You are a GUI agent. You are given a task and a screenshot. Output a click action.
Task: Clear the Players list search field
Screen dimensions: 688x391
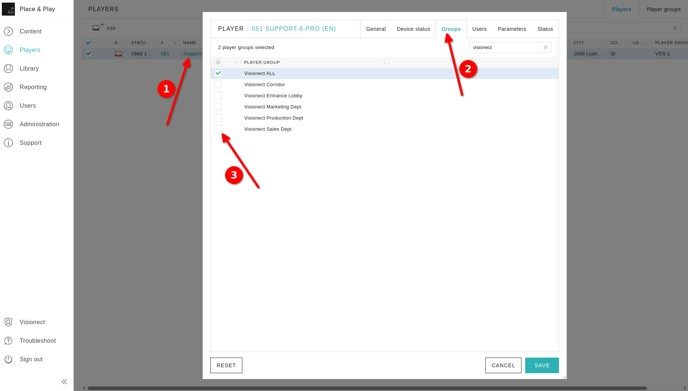675,28
